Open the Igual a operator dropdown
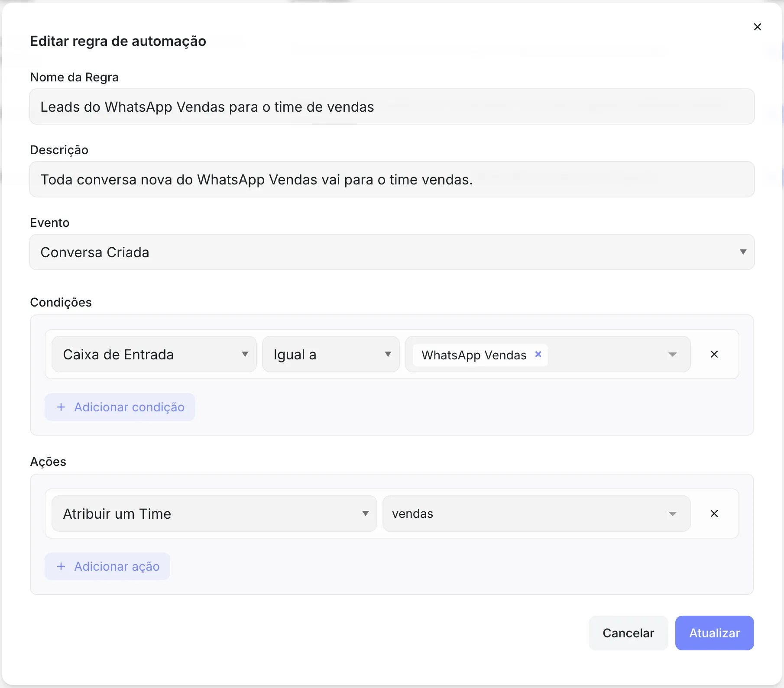This screenshot has height=688, width=784. (331, 354)
